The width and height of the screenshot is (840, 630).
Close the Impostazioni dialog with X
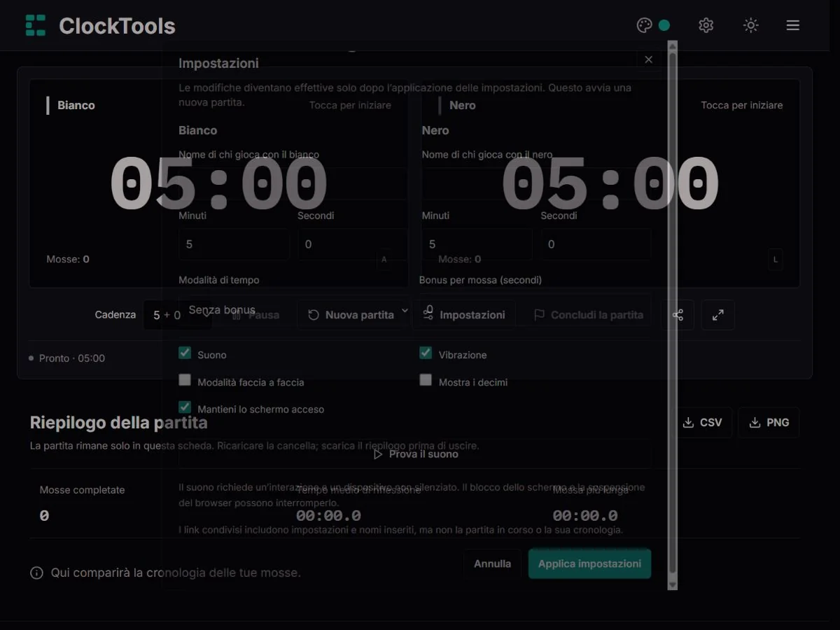coord(648,59)
